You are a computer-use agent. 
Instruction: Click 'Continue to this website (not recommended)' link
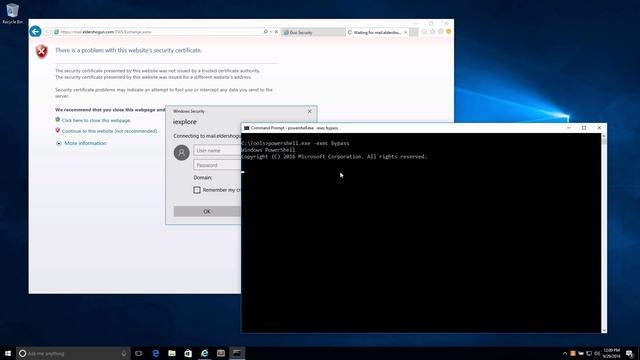click(x=109, y=131)
